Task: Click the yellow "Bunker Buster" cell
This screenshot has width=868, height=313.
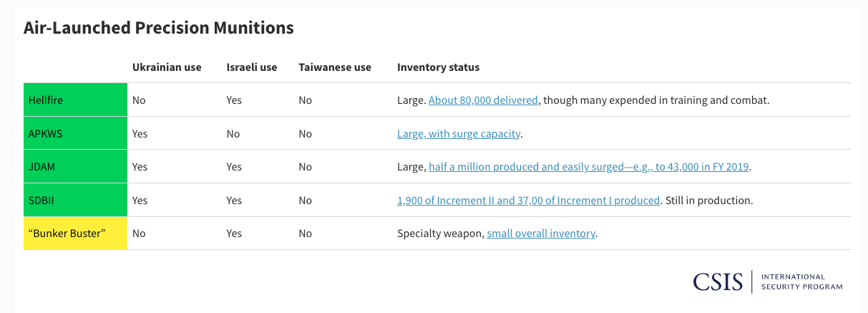Action: 75,233
